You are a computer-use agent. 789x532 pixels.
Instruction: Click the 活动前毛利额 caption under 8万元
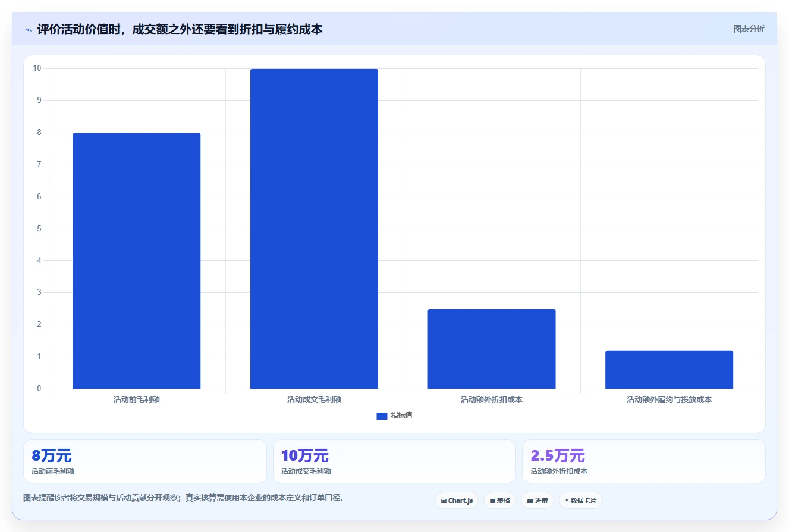point(53,471)
